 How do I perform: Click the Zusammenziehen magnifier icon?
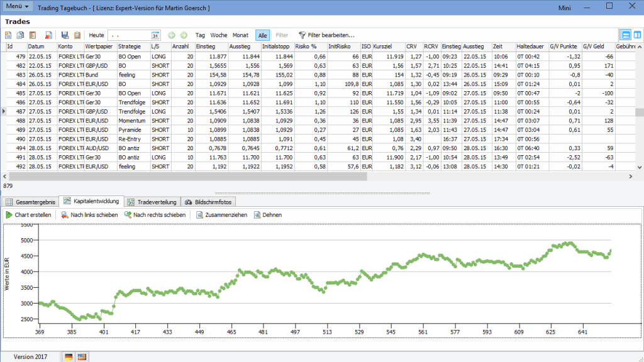point(199,214)
